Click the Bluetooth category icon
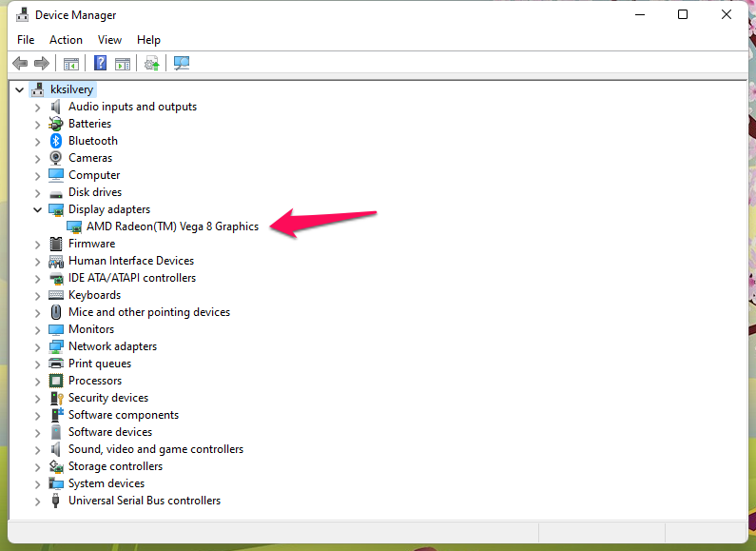The width and height of the screenshot is (756, 551). pos(56,141)
